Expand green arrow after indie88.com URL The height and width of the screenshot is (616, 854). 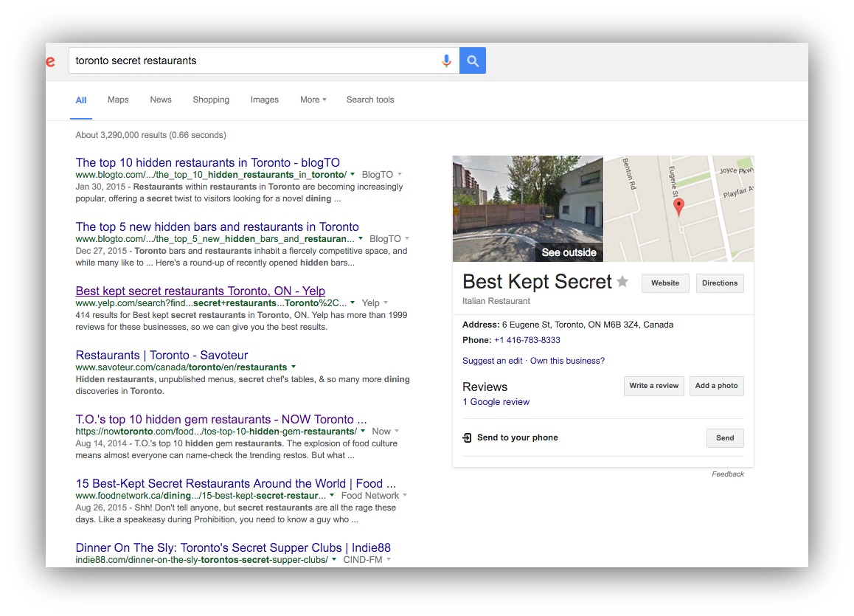pyautogui.click(x=334, y=559)
